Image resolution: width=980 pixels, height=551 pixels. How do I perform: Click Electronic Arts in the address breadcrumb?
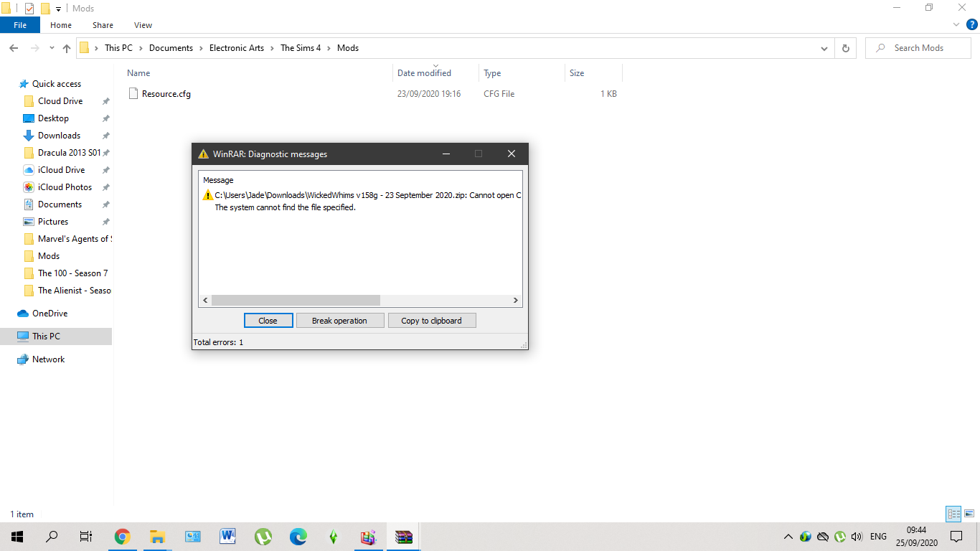(237, 48)
